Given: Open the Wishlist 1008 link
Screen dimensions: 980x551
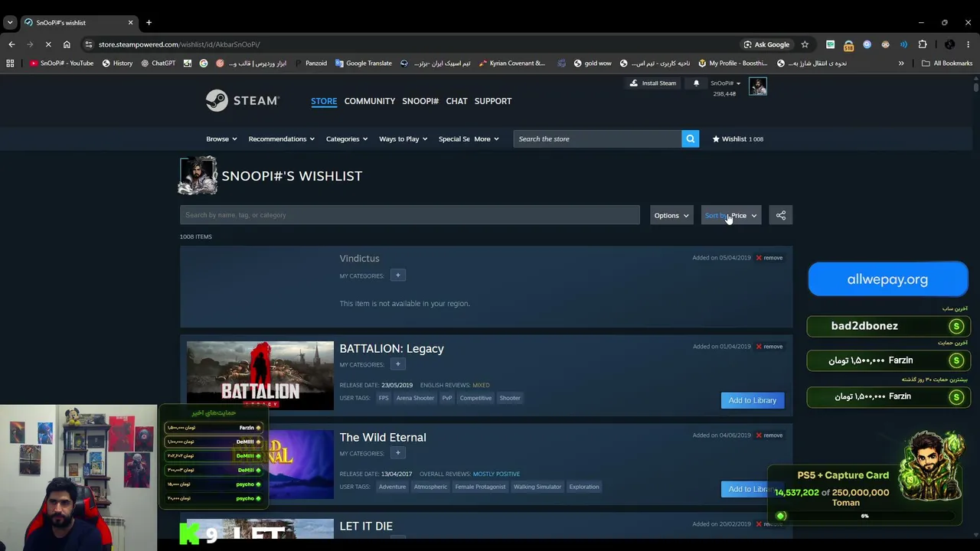Looking at the screenshot, I should click(x=738, y=139).
